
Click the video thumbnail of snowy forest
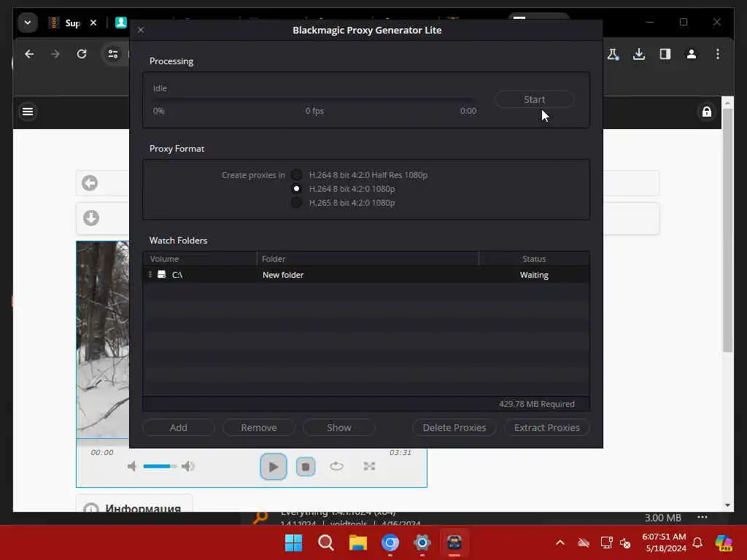(x=102, y=339)
